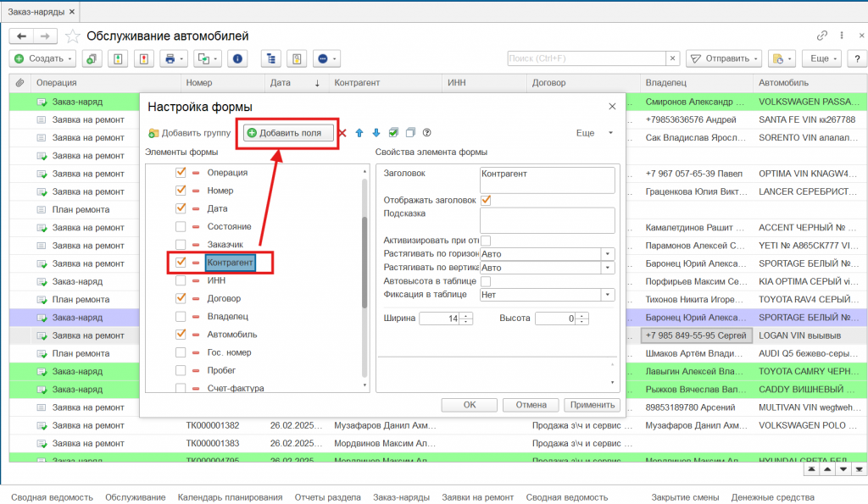The width and height of the screenshot is (868, 504).
Task: Move the element up with the blue up arrow
Action: 359,133
